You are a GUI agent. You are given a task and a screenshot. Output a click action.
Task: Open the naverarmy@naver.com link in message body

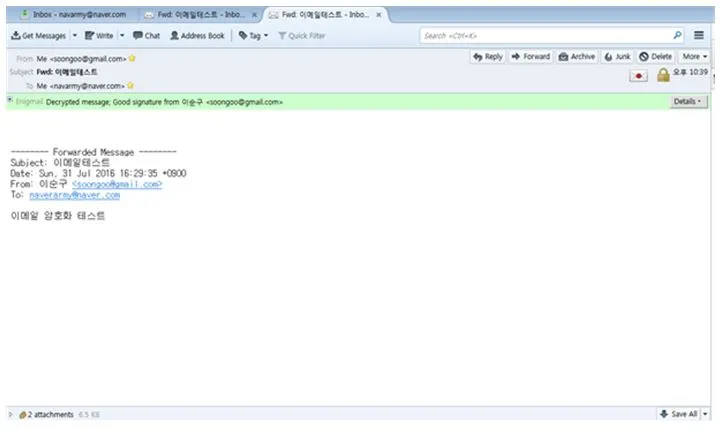74,195
